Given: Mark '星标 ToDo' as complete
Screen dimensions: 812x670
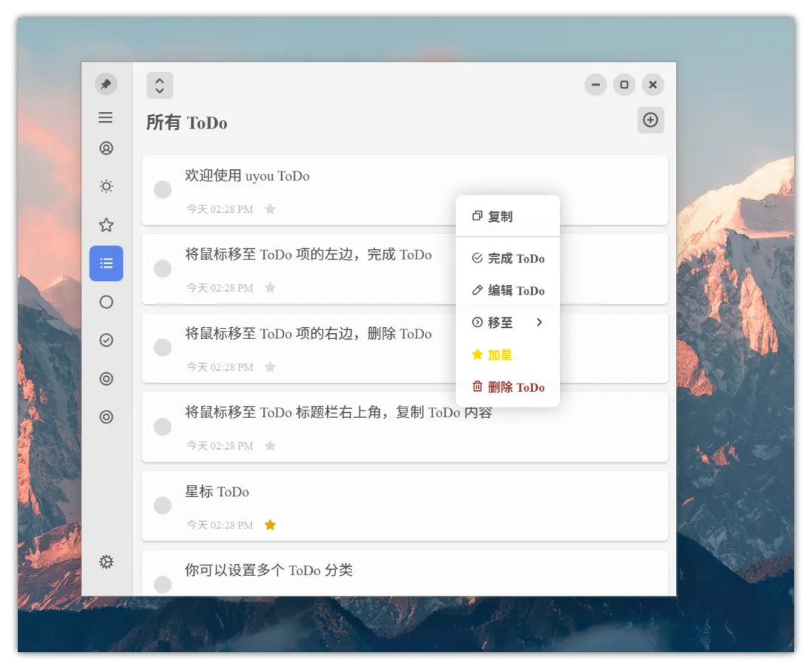Looking at the screenshot, I should click(162, 505).
